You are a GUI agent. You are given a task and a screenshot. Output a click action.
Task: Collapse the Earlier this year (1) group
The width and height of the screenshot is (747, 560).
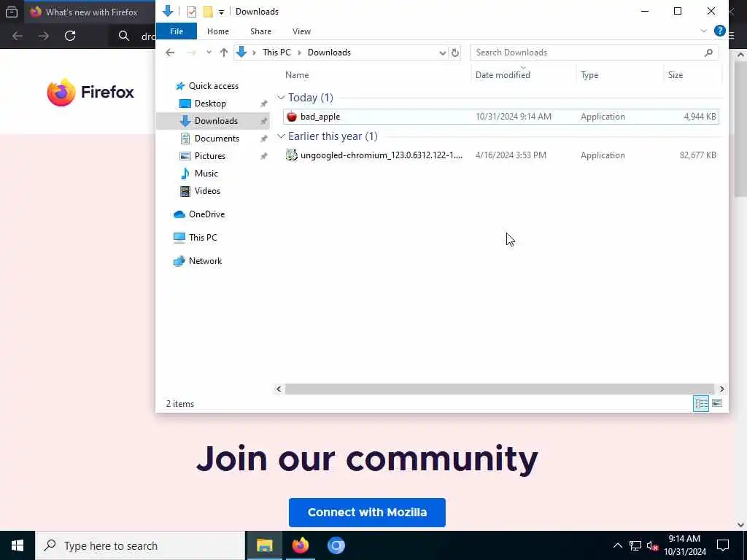(x=281, y=136)
